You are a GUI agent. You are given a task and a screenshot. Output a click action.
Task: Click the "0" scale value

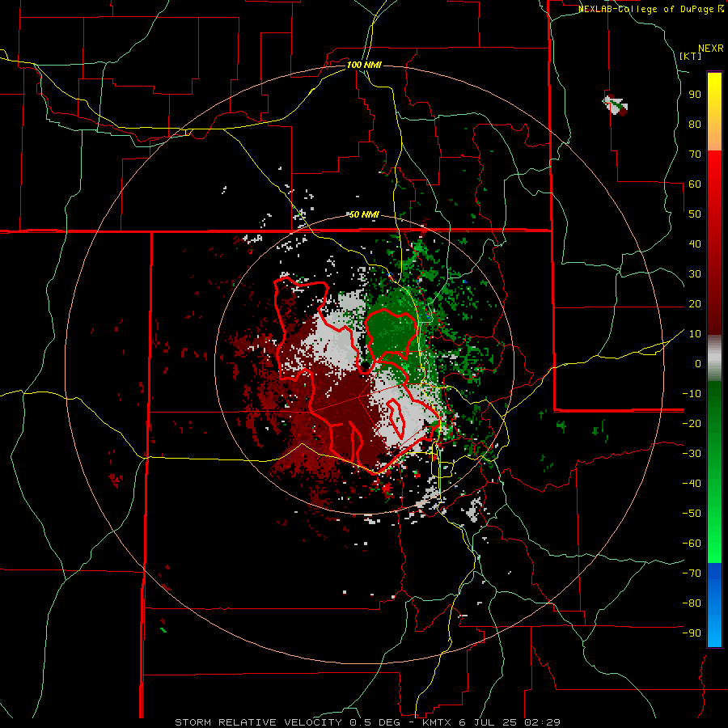click(x=698, y=363)
